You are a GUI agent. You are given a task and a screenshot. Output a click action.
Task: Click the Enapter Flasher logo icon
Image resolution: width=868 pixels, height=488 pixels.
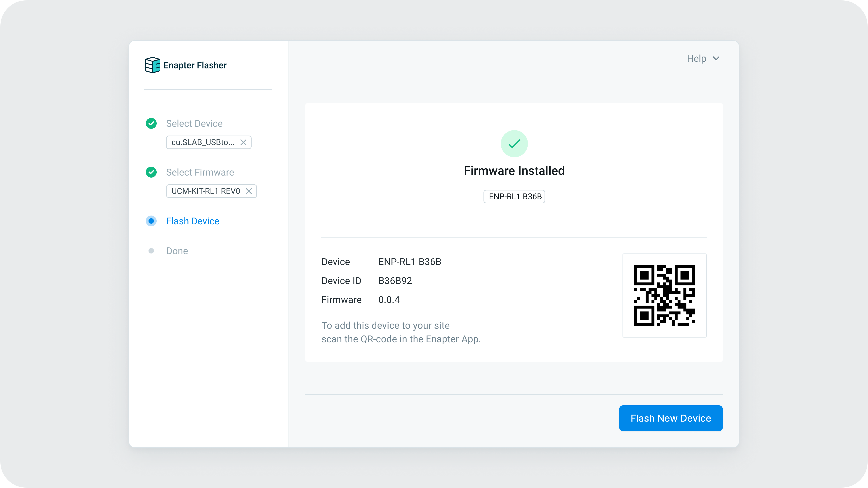[152, 65]
